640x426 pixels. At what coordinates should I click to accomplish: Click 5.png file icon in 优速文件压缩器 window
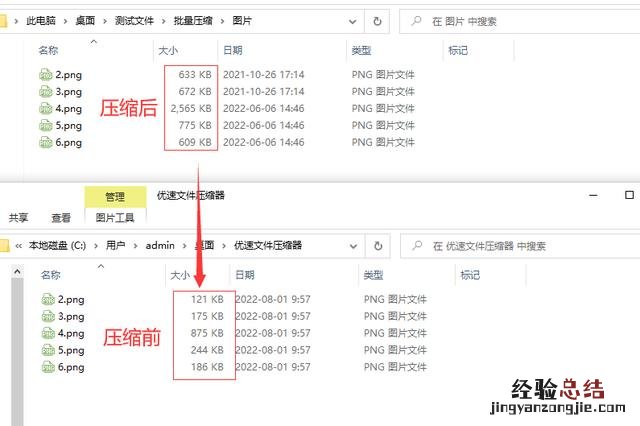48,350
